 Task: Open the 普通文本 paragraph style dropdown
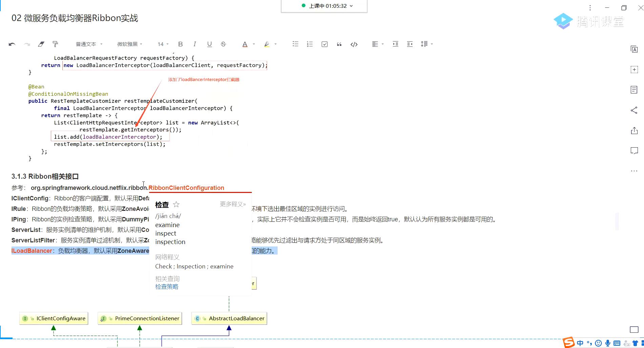pos(89,44)
